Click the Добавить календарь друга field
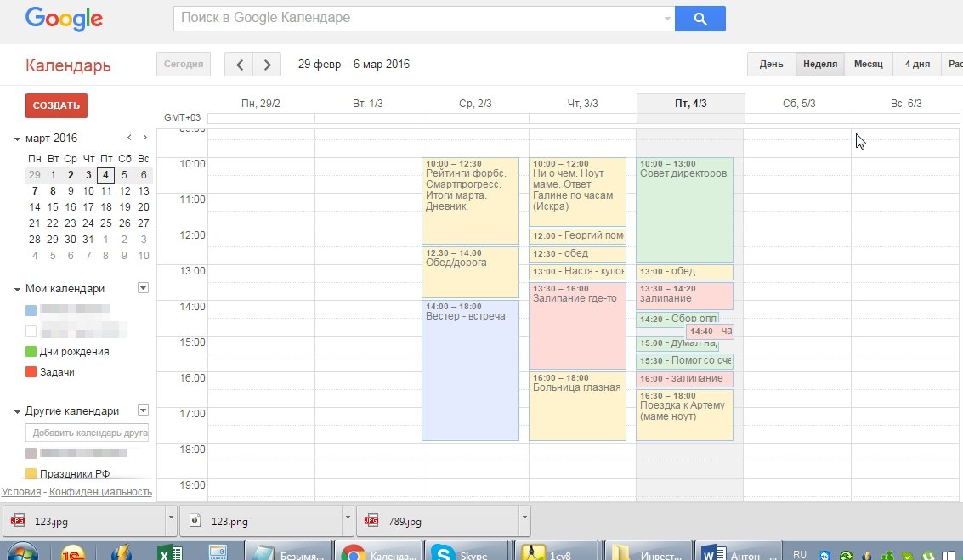Image resolution: width=963 pixels, height=560 pixels. click(x=87, y=433)
